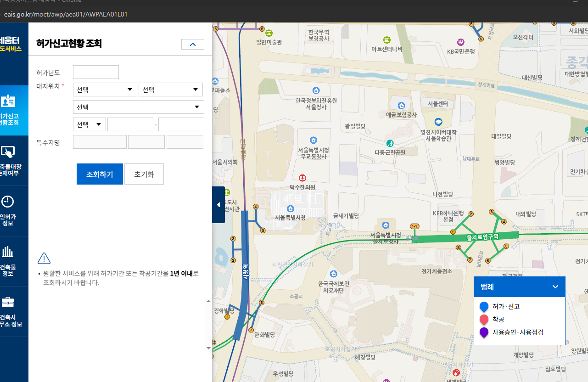
Task: Click the 일민미술관 museum map icon
Action: [269, 33]
